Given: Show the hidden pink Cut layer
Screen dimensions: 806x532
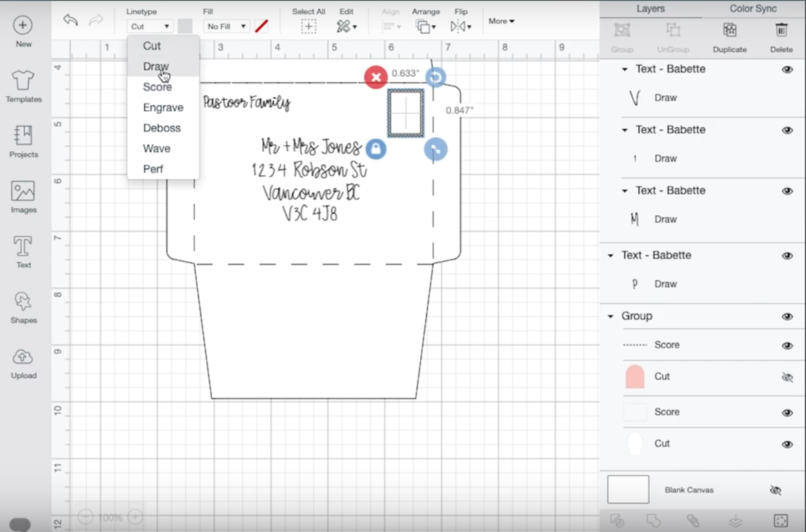Looking at the screenshot, I should pyautogui.click(x=787, y=377).
